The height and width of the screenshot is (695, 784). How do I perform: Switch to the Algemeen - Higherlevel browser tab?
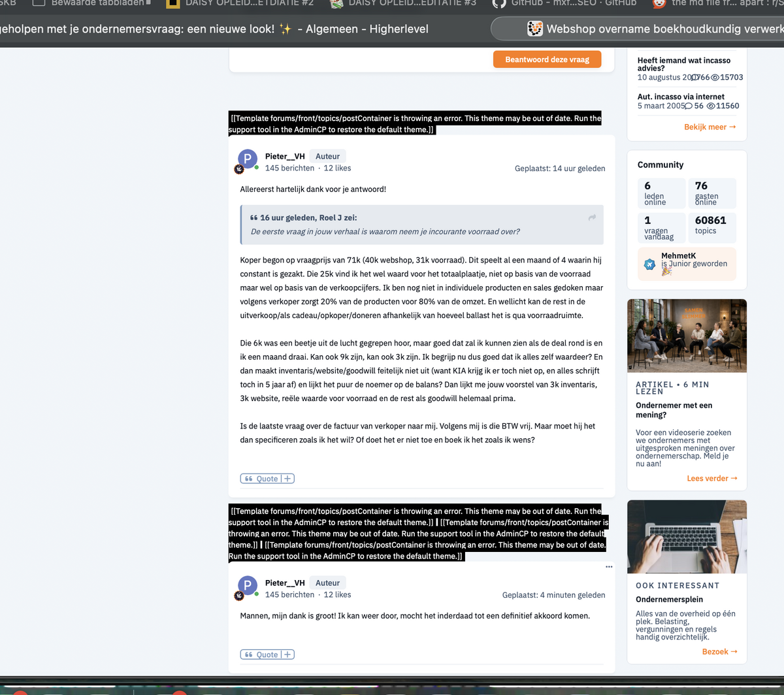214,29
